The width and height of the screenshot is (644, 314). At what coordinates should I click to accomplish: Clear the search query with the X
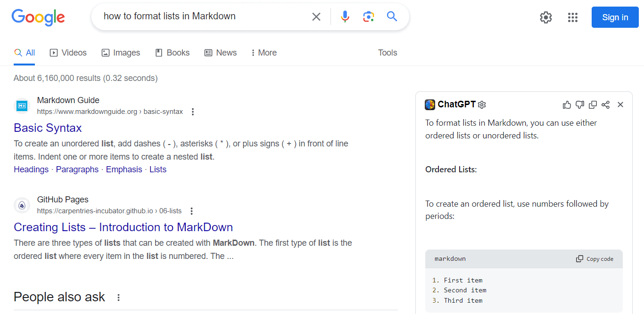tap(316, 16)
